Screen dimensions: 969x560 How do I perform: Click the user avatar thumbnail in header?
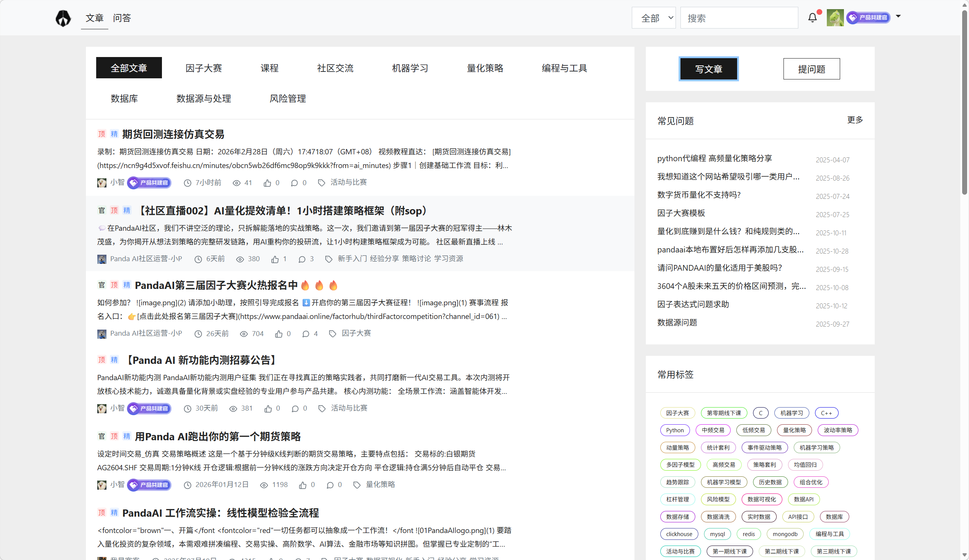(x=835, y=18)
